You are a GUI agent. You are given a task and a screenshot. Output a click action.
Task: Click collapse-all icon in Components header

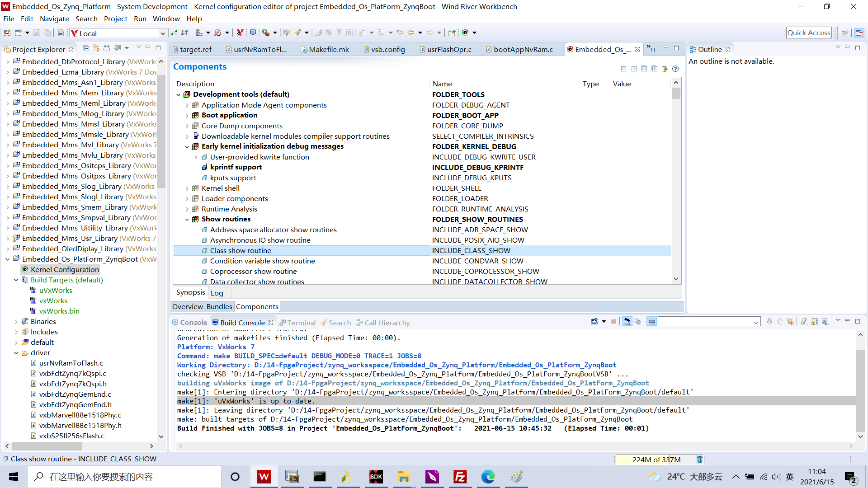pyautogui.click(x=644, y=69)
